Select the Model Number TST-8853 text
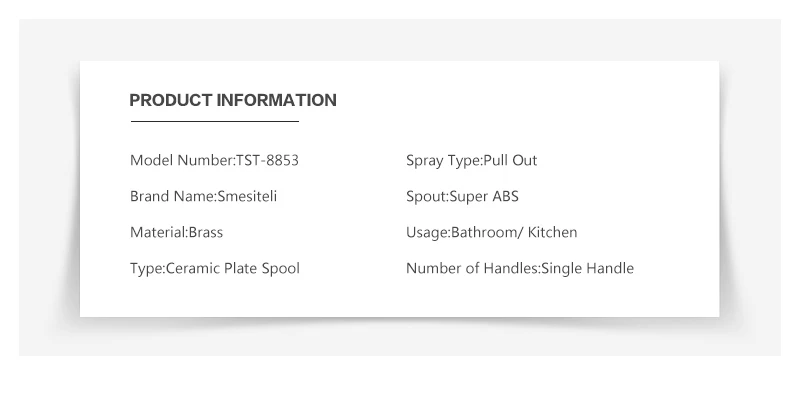Screen dimensions: 800x396 (214, 160)
